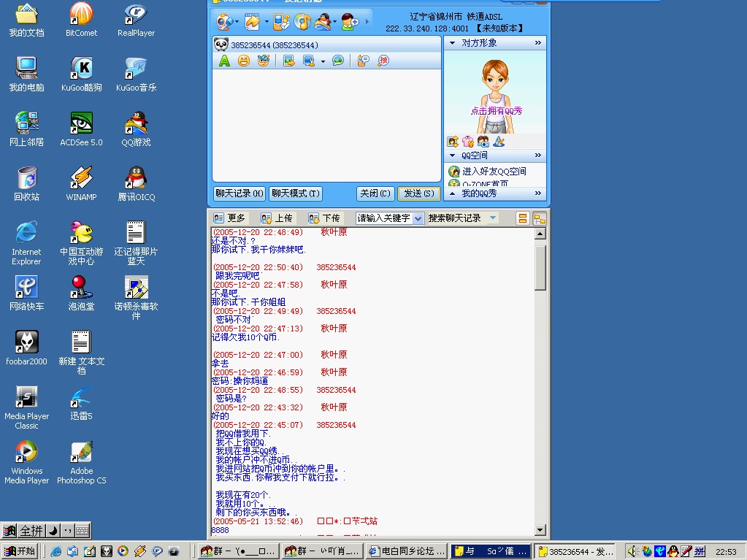This screenshot has height=560, width=747.
Task: Open the 请输入关键字 keyword dropdown
Action: [x=418, y=218]
